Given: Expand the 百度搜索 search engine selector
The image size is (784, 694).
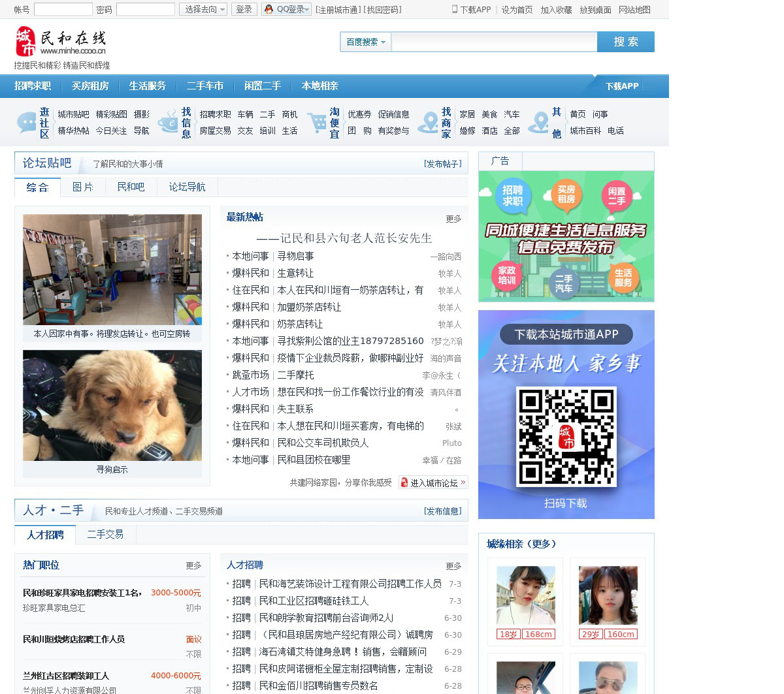Looking at the screenshot, I should click(365, 42).
